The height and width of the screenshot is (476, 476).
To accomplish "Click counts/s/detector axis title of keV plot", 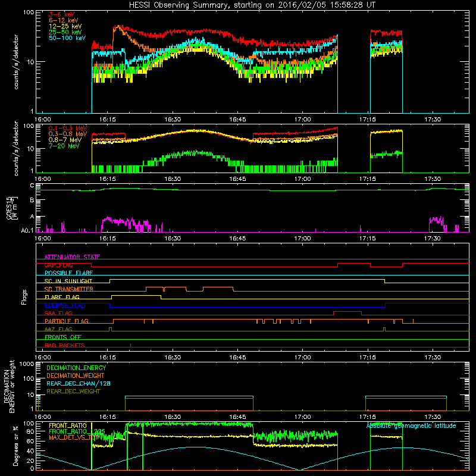I will tap(16, 62).
